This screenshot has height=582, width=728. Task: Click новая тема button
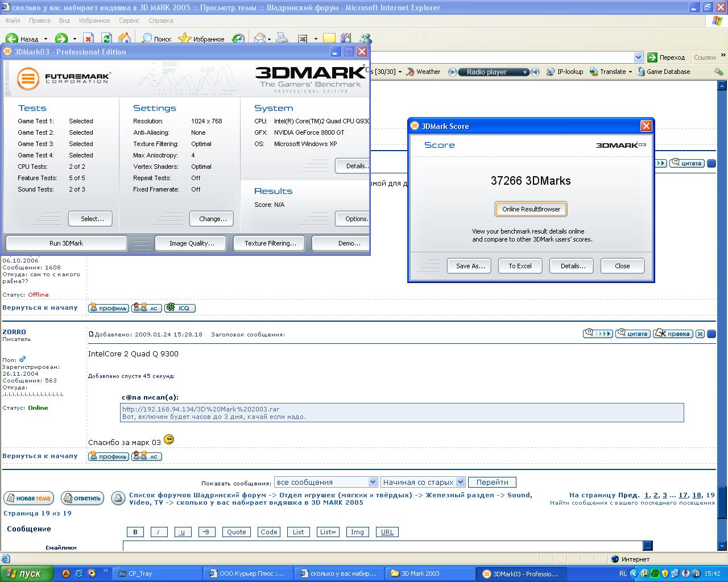pyautogui.click(x=28, y=498)
